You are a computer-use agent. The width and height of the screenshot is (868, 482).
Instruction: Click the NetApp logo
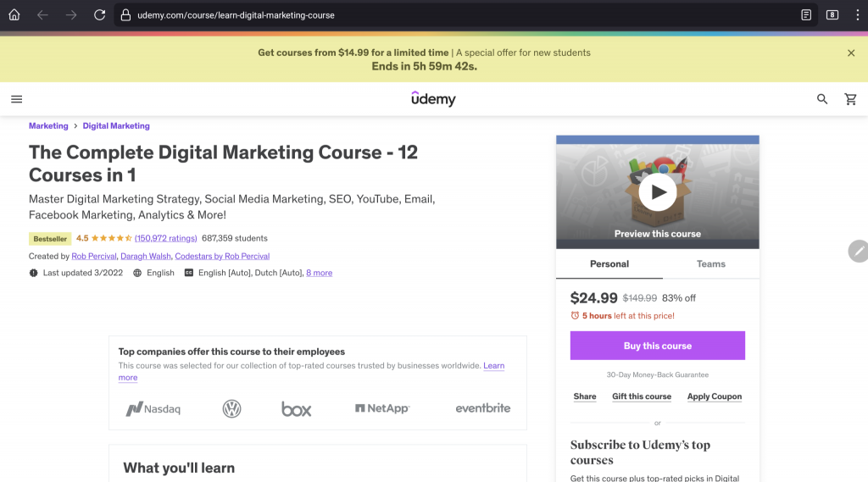[x=382, y=407]
